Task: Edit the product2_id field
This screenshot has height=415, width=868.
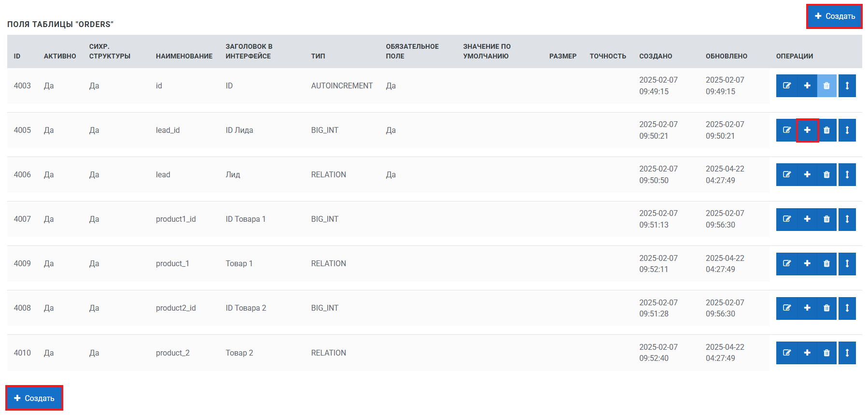Action: [786, 308]
